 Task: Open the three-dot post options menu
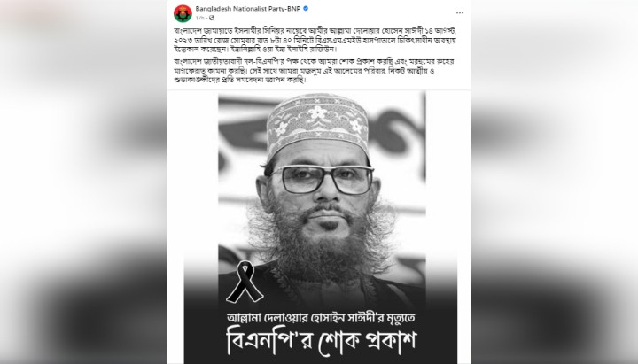pyautogui.click(x=460, y=13)
